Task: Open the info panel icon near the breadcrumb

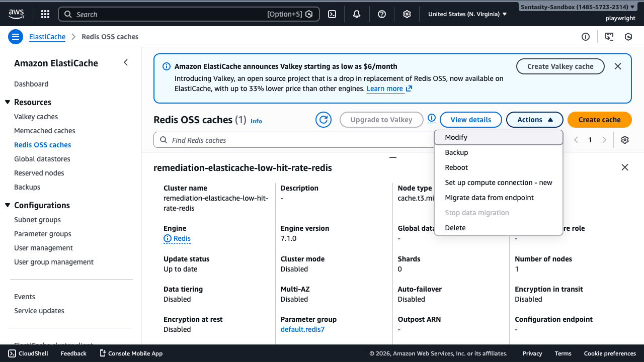Action: coord(585,37)
